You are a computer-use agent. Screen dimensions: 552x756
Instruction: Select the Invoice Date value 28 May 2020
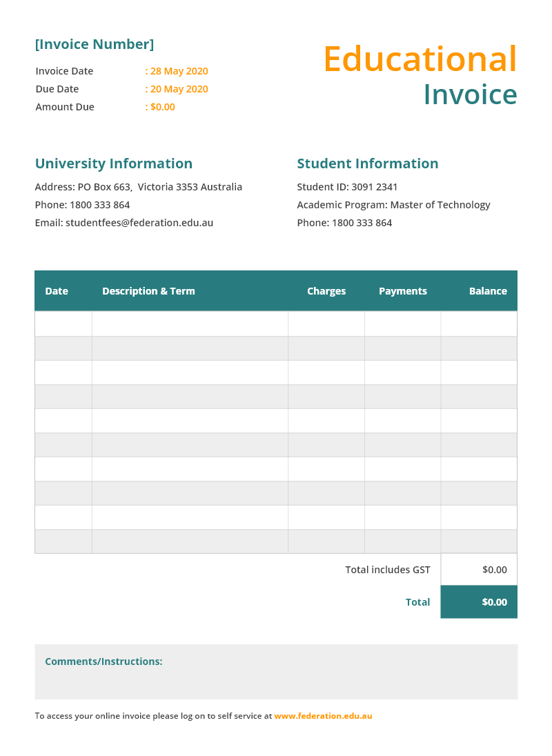click(x=179, y=71)
